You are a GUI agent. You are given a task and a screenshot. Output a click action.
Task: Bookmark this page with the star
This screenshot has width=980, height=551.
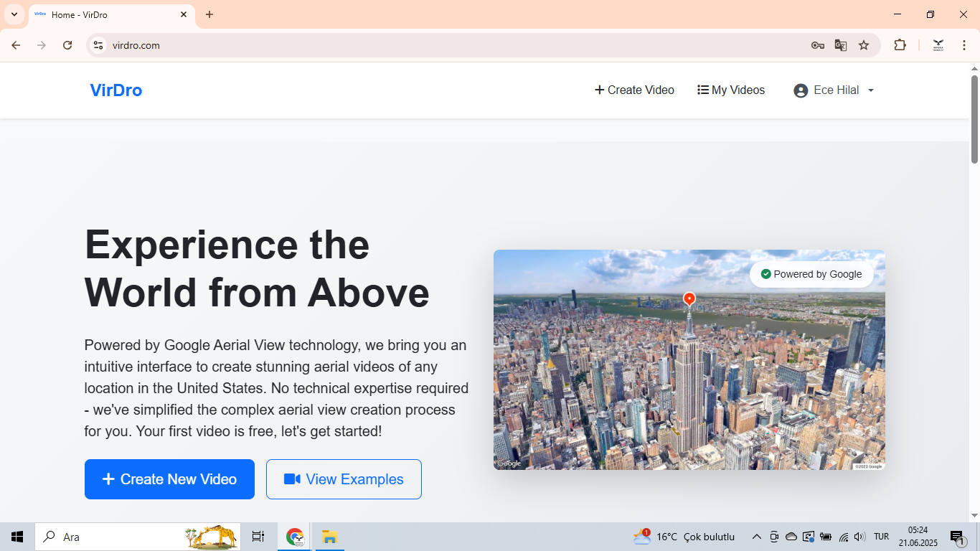coord(864,45)
